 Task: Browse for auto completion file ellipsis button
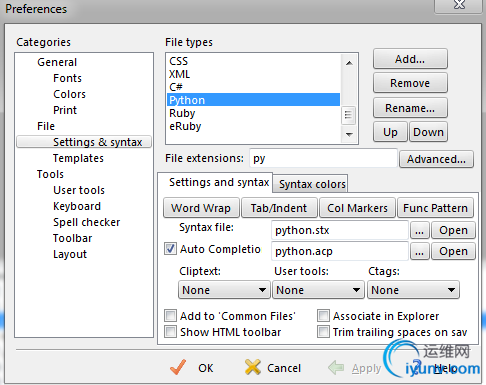click(419, 252)
